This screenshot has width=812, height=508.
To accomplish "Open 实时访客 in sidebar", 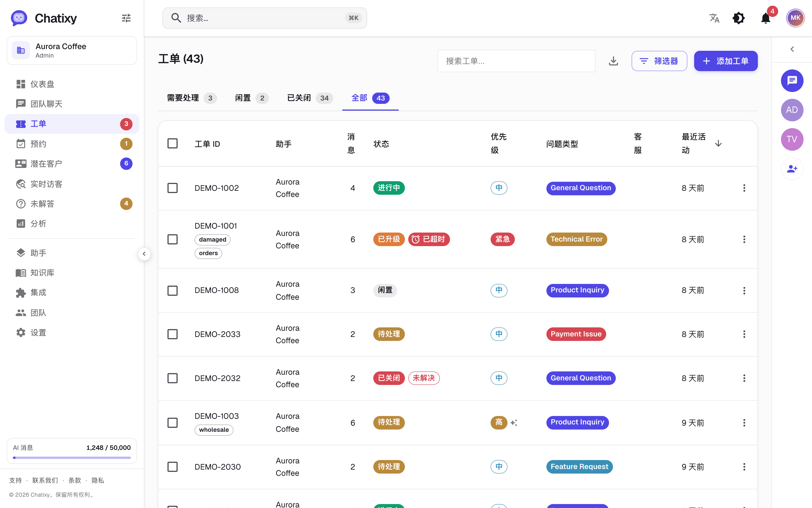I will pos(72,184).
